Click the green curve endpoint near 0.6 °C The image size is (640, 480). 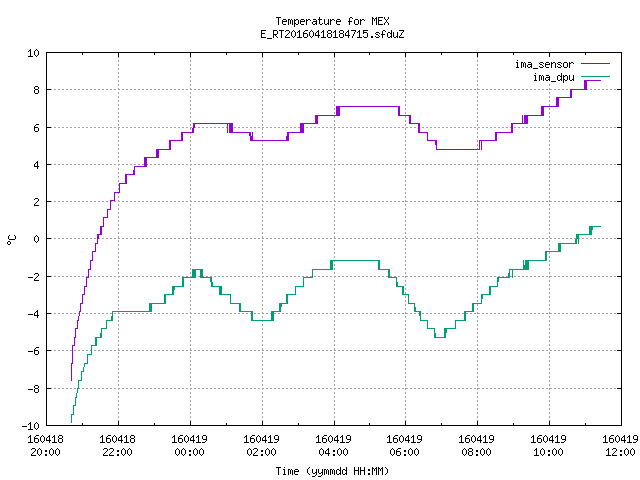(598, 227)
